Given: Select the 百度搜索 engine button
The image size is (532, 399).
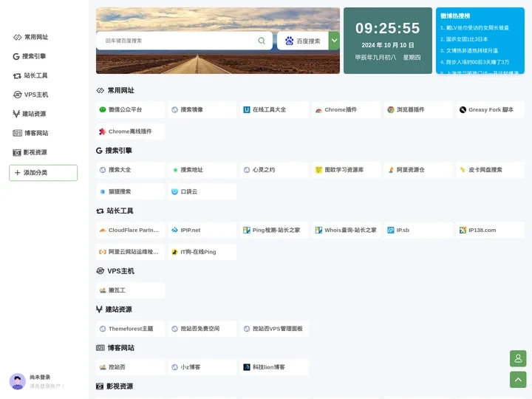Looking at the screenshot, I should (x=303, y=41).
